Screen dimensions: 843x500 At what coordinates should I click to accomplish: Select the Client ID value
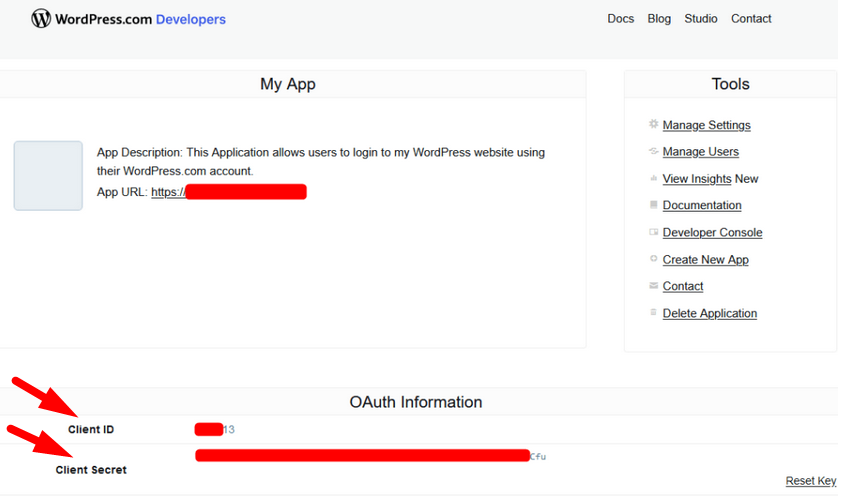coord(215,430)
